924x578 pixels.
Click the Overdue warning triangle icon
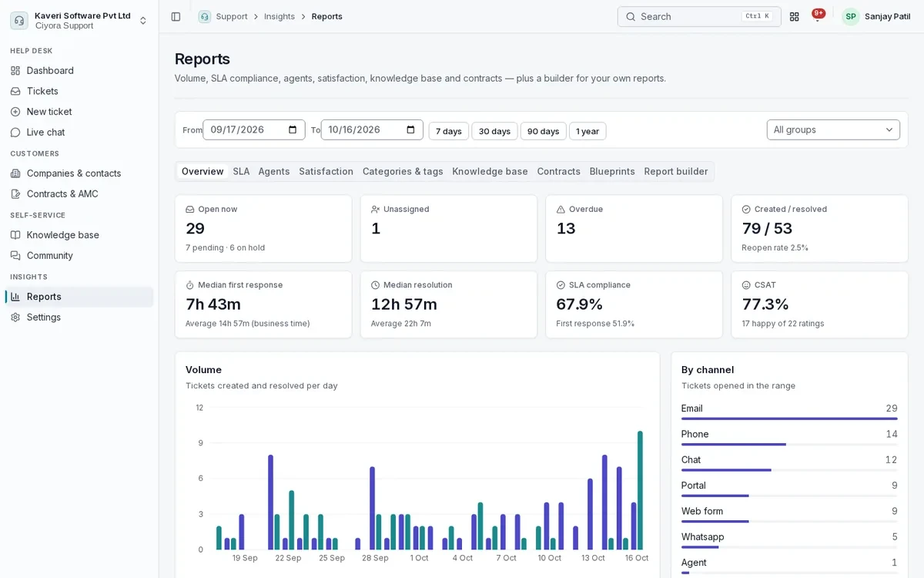click(x=561, y=209)
